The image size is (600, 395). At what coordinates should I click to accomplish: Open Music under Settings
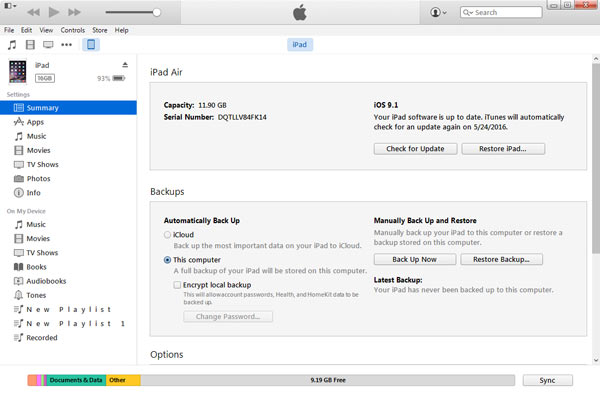point(68,136)
